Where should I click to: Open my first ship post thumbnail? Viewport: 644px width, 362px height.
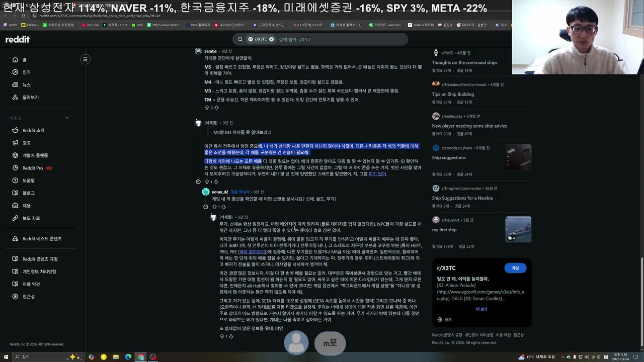(518, 229)
